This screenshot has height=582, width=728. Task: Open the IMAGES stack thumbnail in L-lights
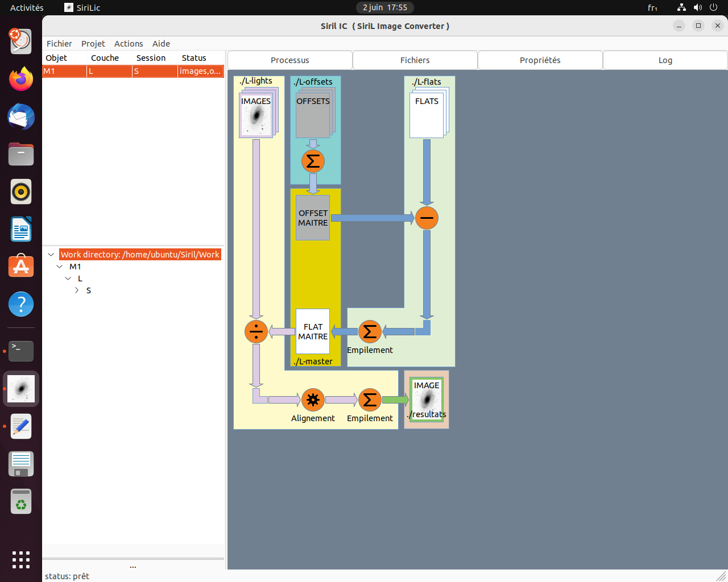[x=258, y=113]
